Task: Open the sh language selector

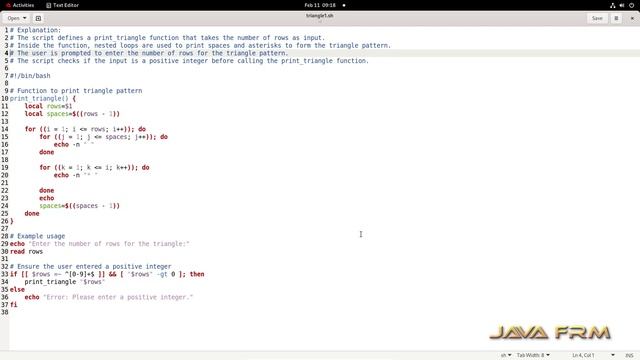Action: 506,355
